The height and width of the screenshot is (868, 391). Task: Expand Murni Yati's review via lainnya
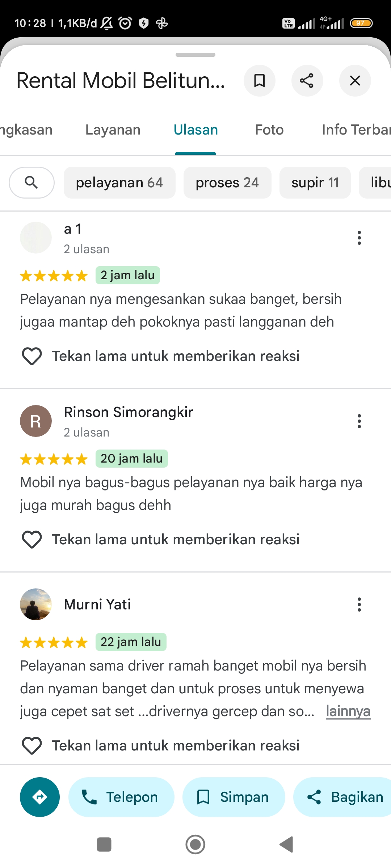(348, 711)
